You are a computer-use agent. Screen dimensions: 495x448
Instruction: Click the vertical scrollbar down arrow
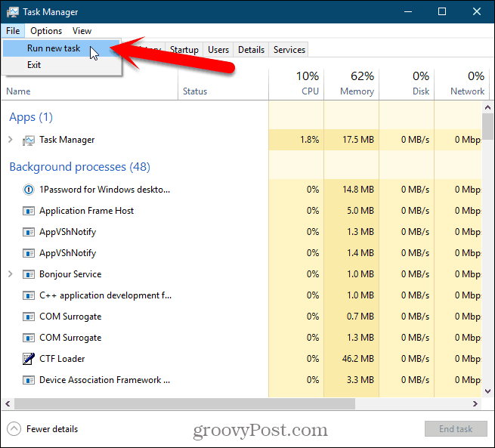click(x=487, y=391)
